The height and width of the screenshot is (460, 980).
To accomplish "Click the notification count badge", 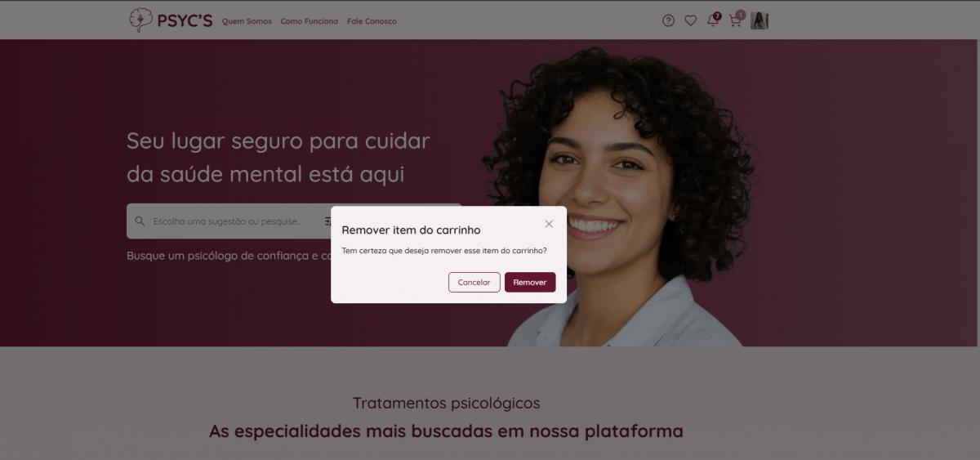I will (717, 16).
